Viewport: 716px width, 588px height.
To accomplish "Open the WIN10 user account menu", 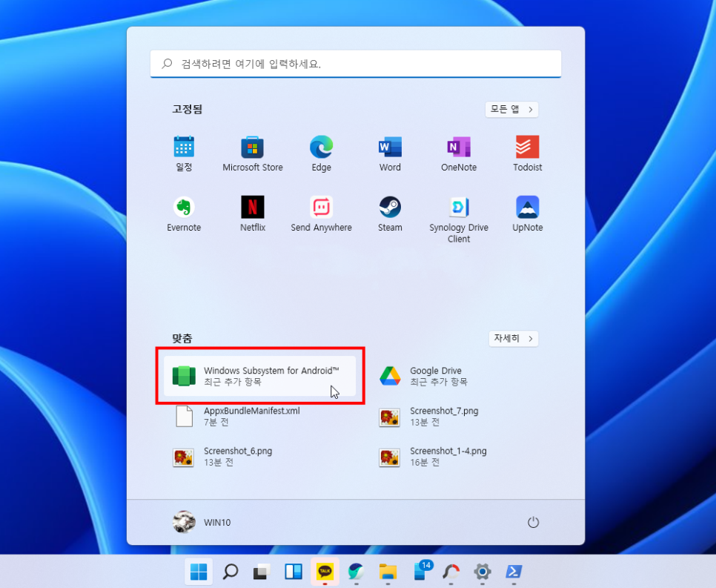I will (x=202, y=522).
